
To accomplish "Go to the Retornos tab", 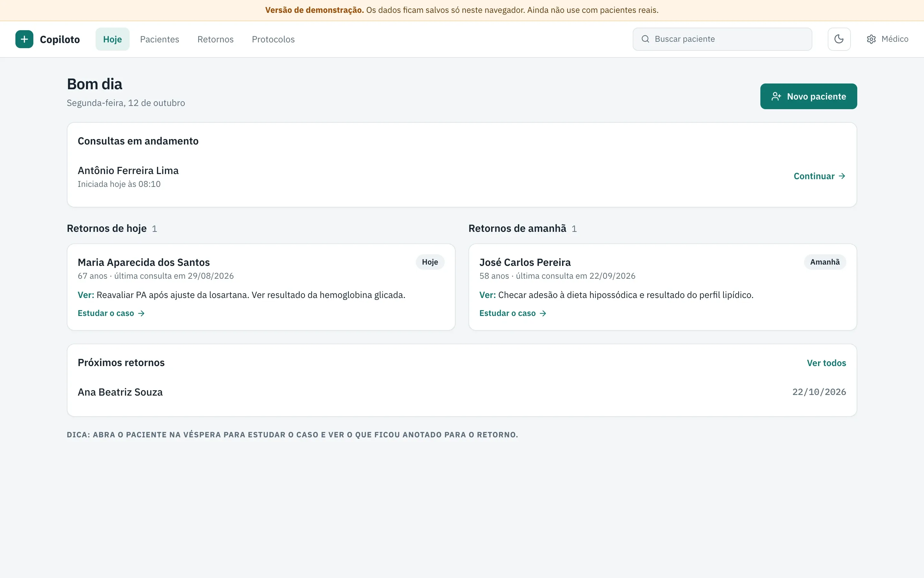I will (x=215, y=39).
